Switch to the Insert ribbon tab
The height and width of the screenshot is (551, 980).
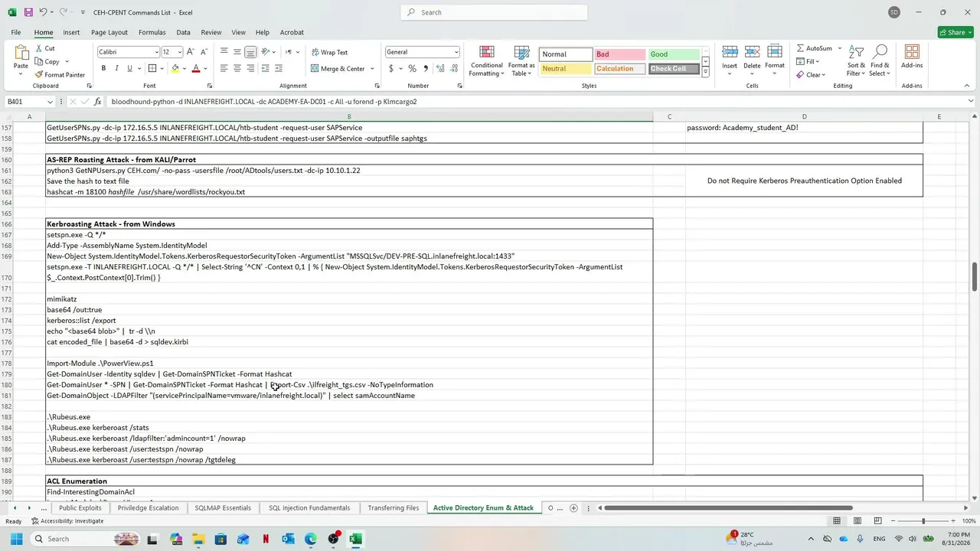point(71,32)
